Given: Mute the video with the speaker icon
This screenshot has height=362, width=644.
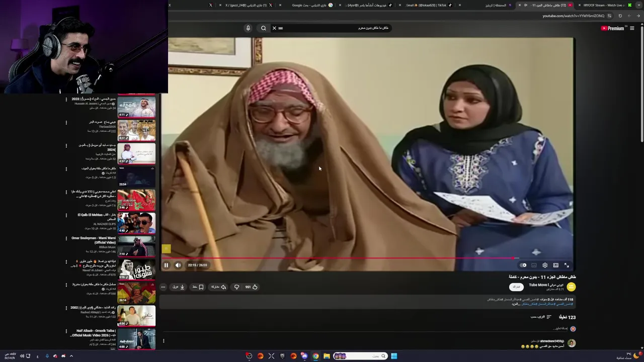Looking at the screenshot, I should click(x=178, y=265).
